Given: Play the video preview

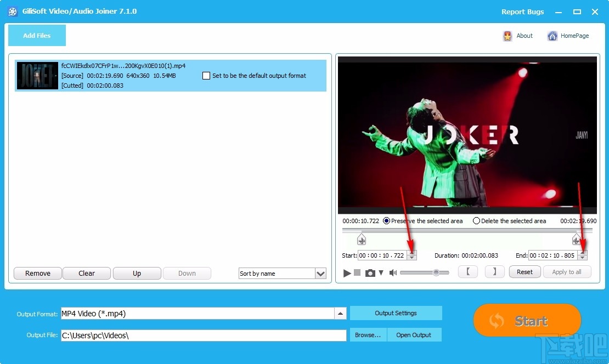Looking at the screenshot, I should click(347, 272).
